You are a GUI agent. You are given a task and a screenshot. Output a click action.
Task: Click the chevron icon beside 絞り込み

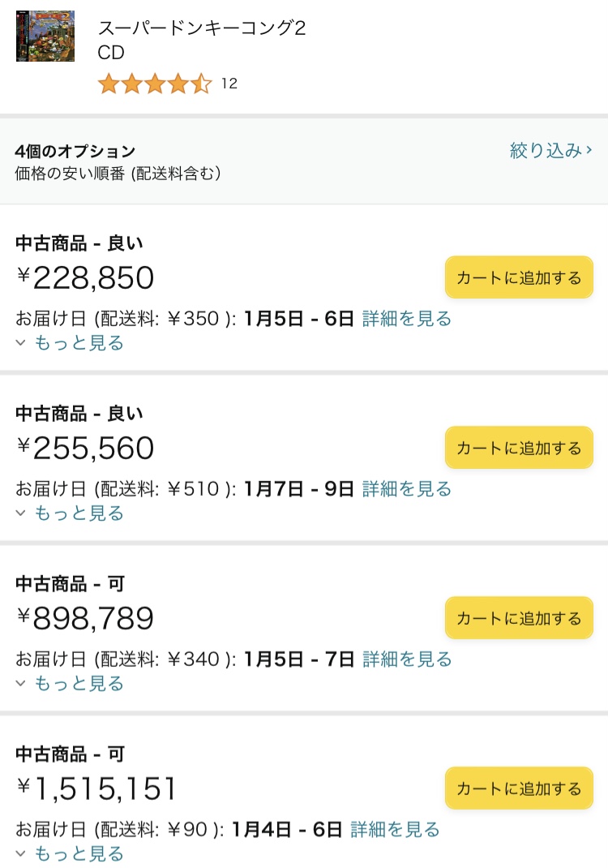point(589,149)
